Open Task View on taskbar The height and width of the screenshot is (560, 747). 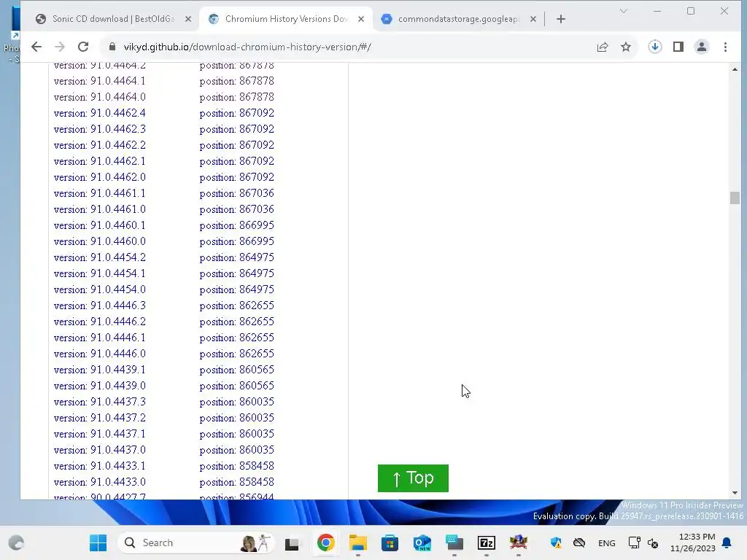tap(292, 542)
